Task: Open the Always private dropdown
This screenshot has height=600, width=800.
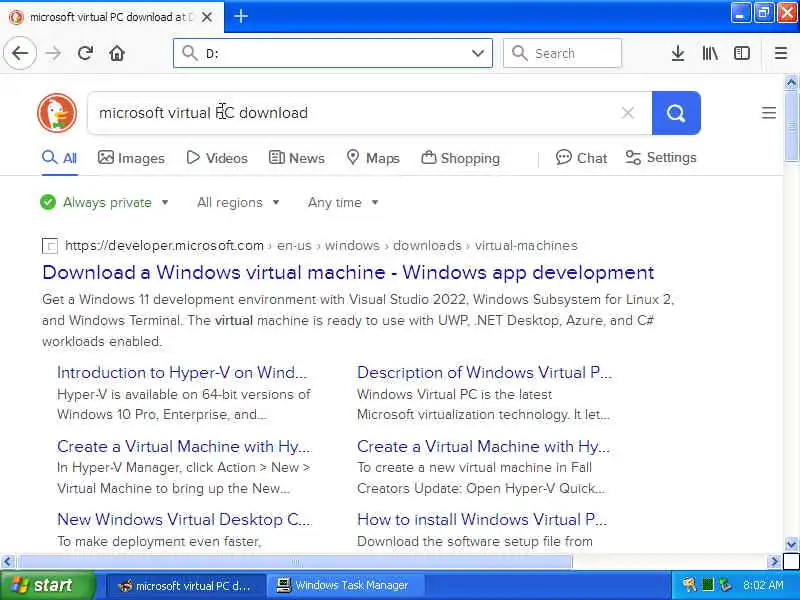Action: click(x=105, y=203)
